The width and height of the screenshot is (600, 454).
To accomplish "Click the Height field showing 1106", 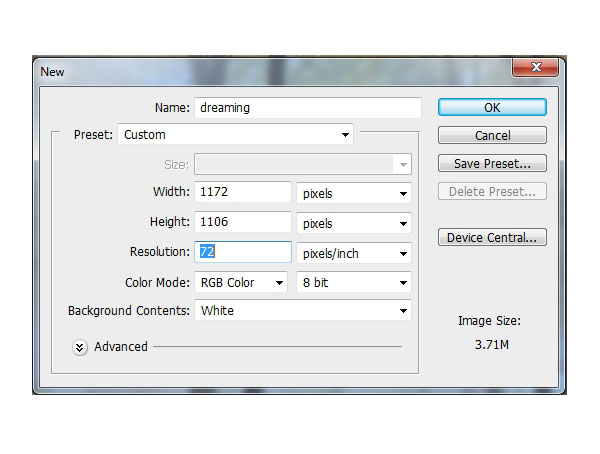I will pos(243,222).
